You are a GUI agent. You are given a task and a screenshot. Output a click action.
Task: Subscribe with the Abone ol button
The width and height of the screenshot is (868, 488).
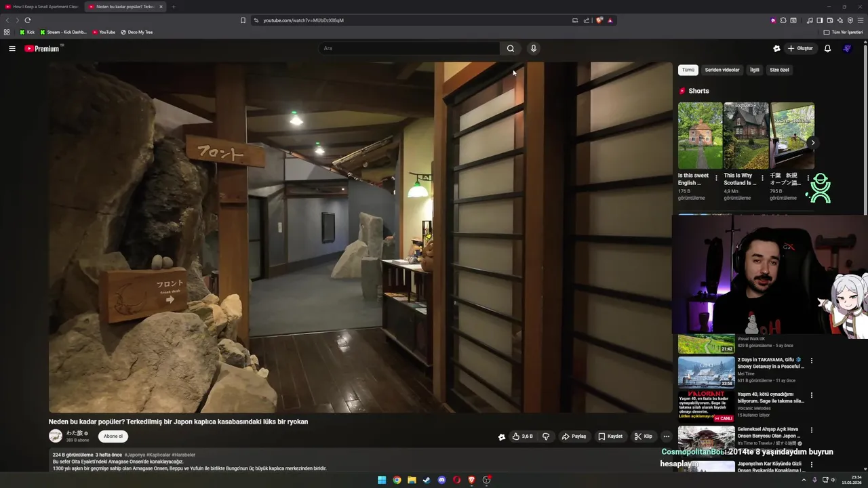113,436
